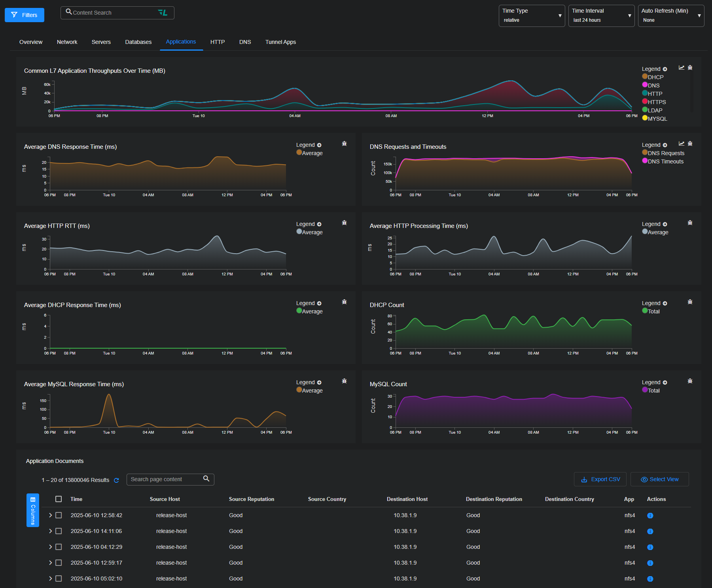Click bug icon on Average HTTP RTT chart

point(344,223)
